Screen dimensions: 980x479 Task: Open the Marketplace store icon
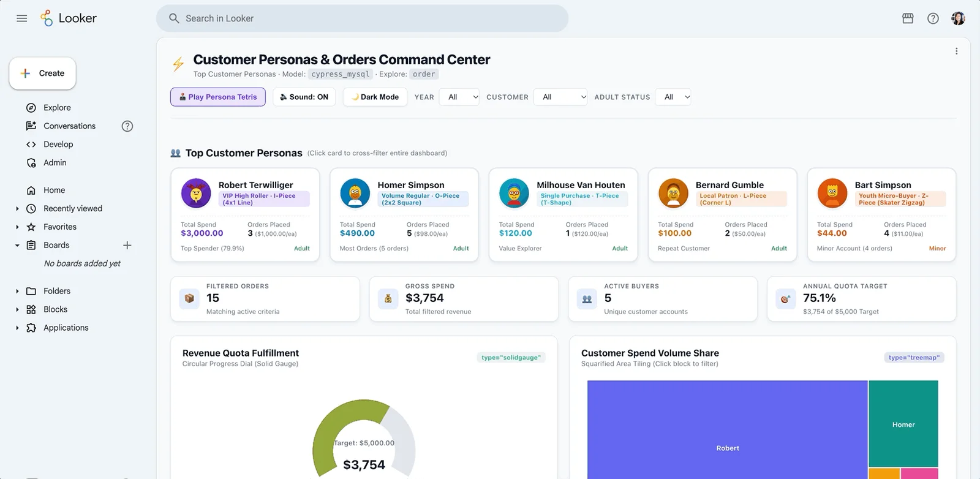click(x=908, y=18)
